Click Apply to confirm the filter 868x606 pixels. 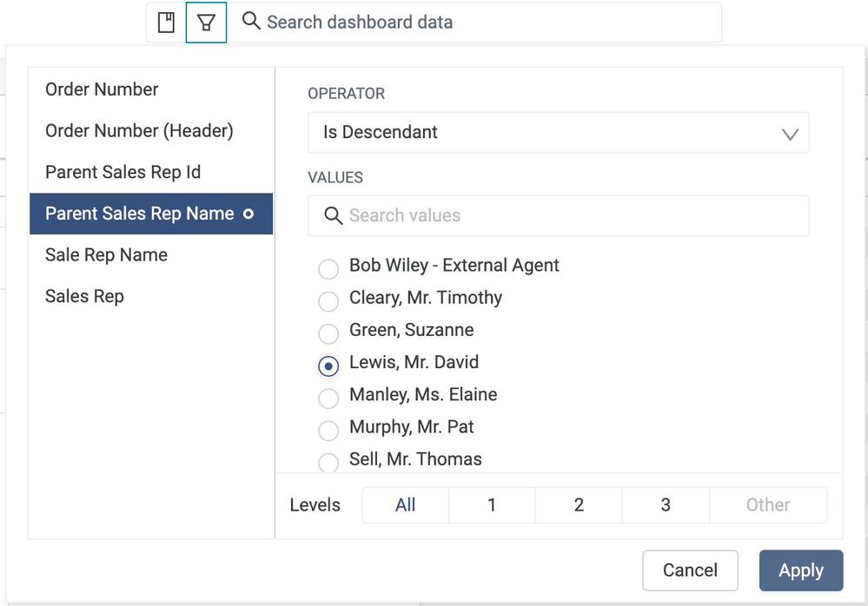(x=800, y=570)
